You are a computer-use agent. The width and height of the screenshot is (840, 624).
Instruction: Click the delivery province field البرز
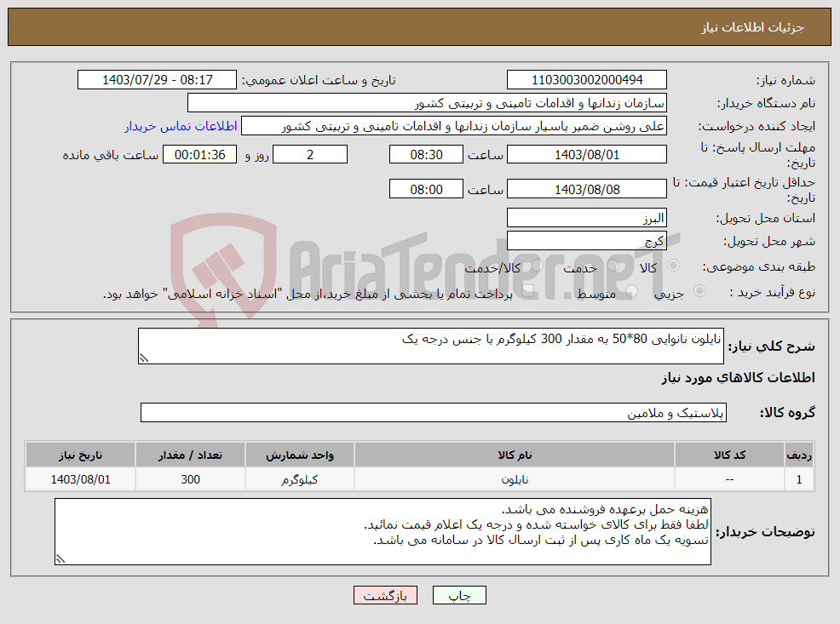point(587,218)
